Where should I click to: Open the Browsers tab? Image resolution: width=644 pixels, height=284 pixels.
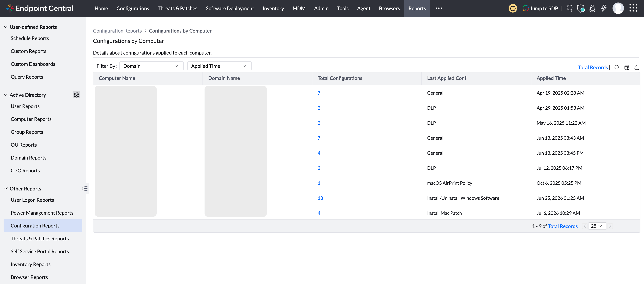tap(389, 8)
